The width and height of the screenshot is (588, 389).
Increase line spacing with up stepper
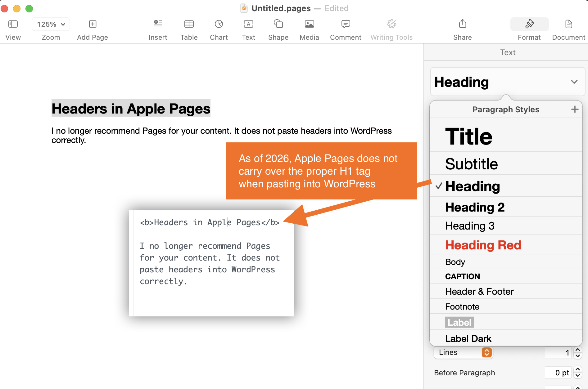click(578, 350)
